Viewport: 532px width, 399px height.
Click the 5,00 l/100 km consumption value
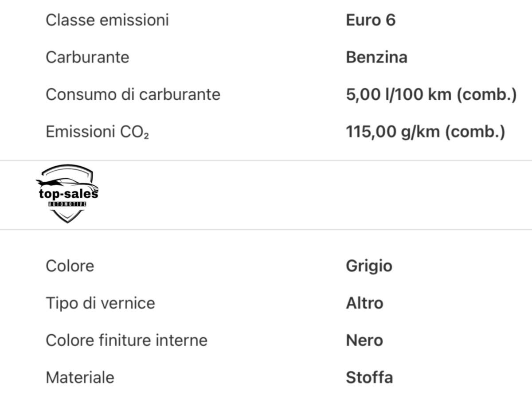(431, 94)
